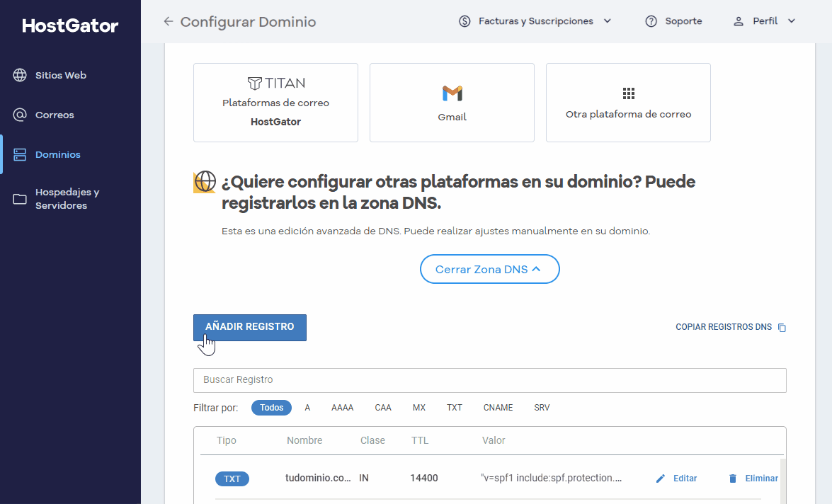Click Editar for the TXT record
Image resolution: width=832 pixels, height=504 pixels.
point(685,478)
